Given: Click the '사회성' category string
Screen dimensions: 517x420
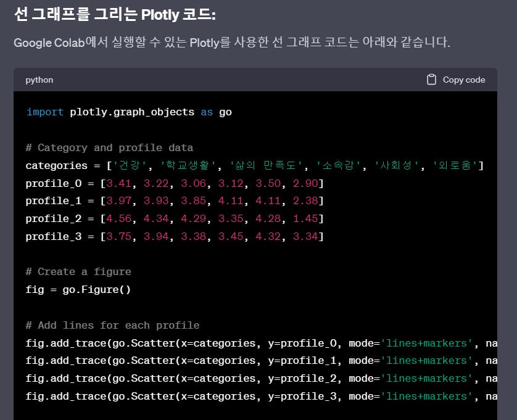Looking at the screenshot, I should (x=396, y=165).
